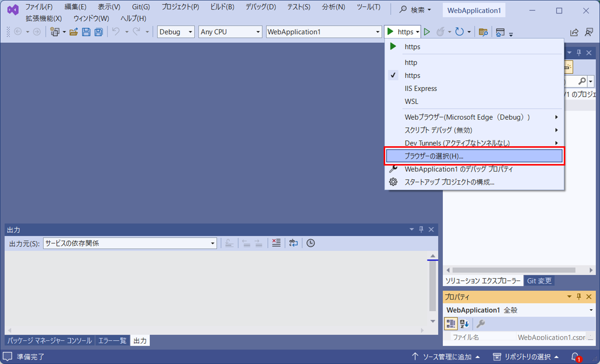Choose the IIS Express menu entry
This screenshot has width=600, height=364.
421,88
